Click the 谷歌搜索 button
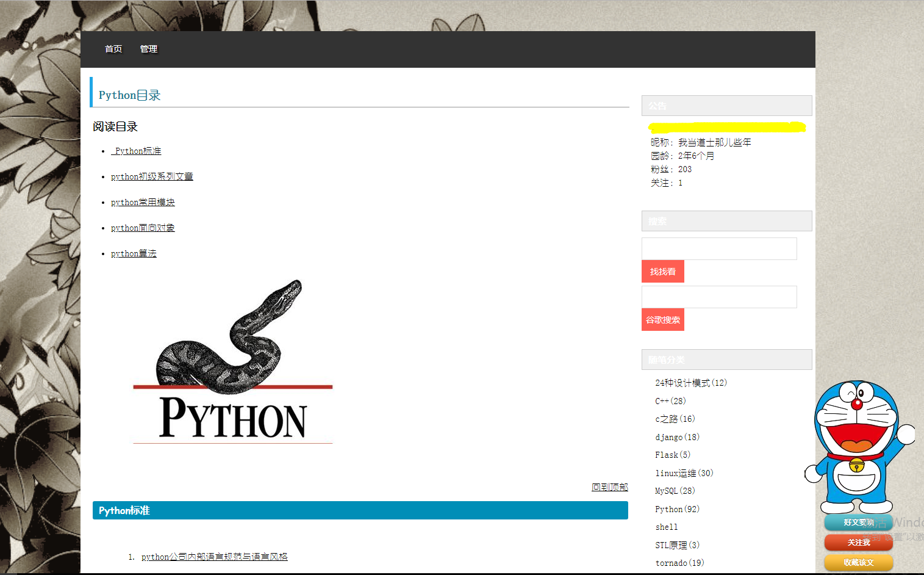The image size is (924, 575). click(x=663, y=320)
